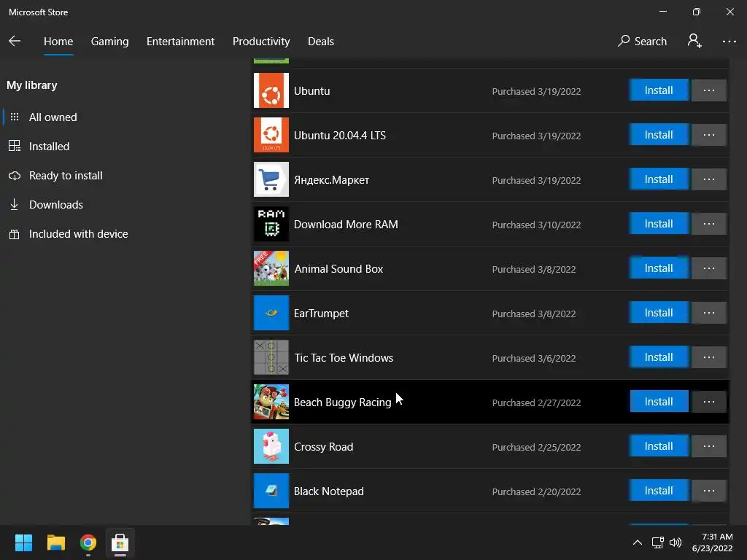747x560 pixels.
Task: Install Ubuntu 20.04.4 LTS
Action: point(659,135)
